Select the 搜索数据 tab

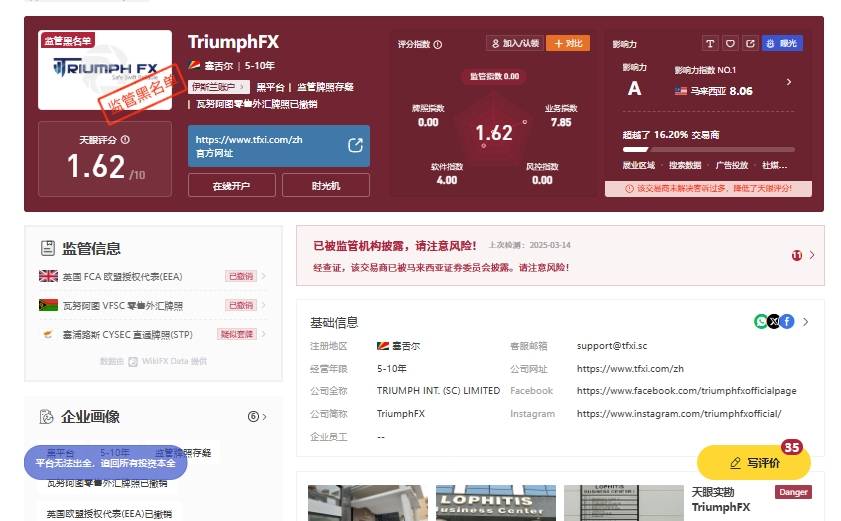point(685,165)
